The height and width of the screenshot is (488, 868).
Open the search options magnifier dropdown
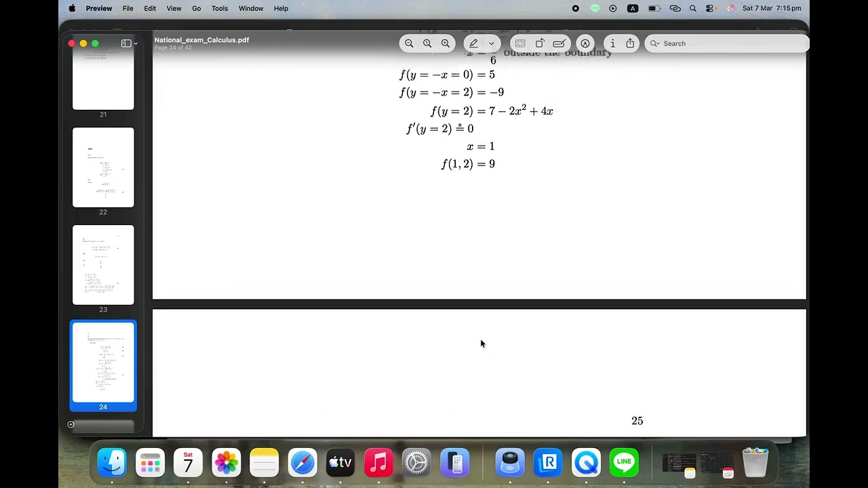click(x=654, y=43)
